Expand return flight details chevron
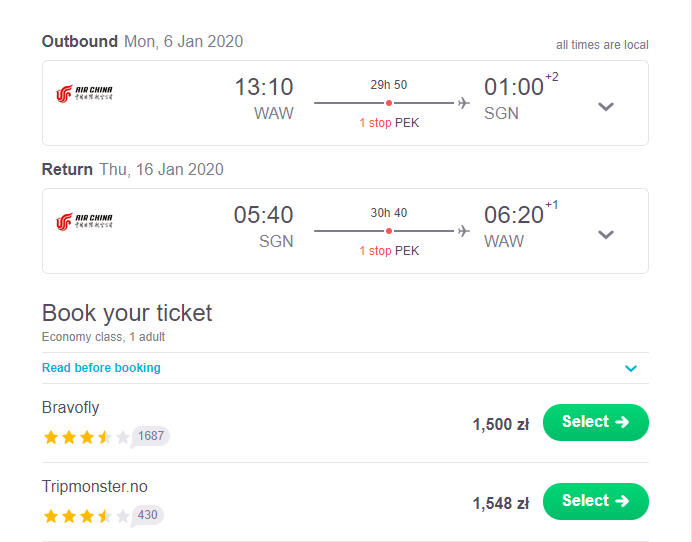Screen dimensions: 692x542 [x=606, y=234]
